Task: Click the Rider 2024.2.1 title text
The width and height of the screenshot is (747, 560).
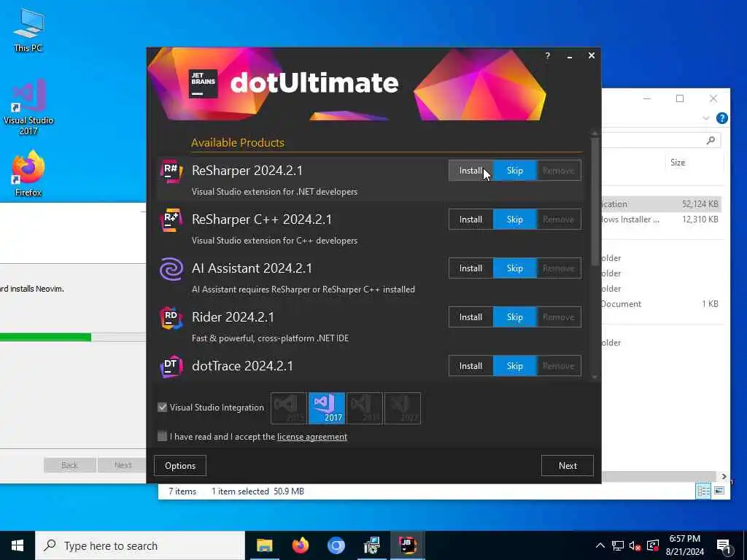Action: [233, 317]
